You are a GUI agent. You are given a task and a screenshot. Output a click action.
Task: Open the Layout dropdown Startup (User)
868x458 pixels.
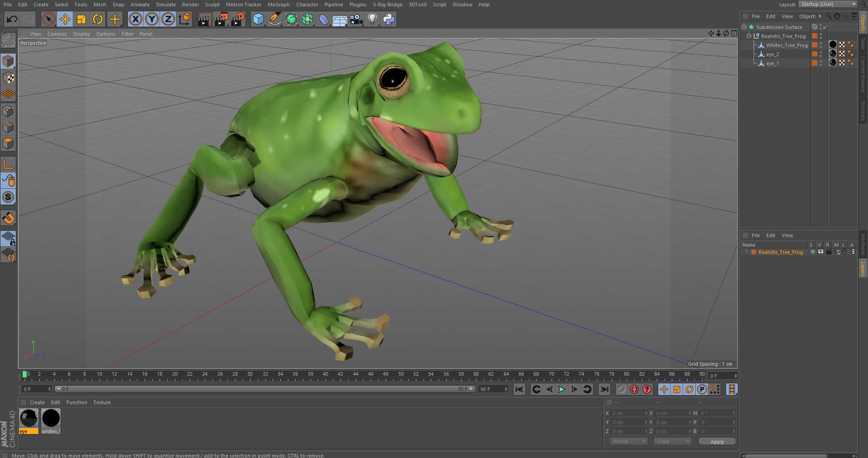point(828,4)
